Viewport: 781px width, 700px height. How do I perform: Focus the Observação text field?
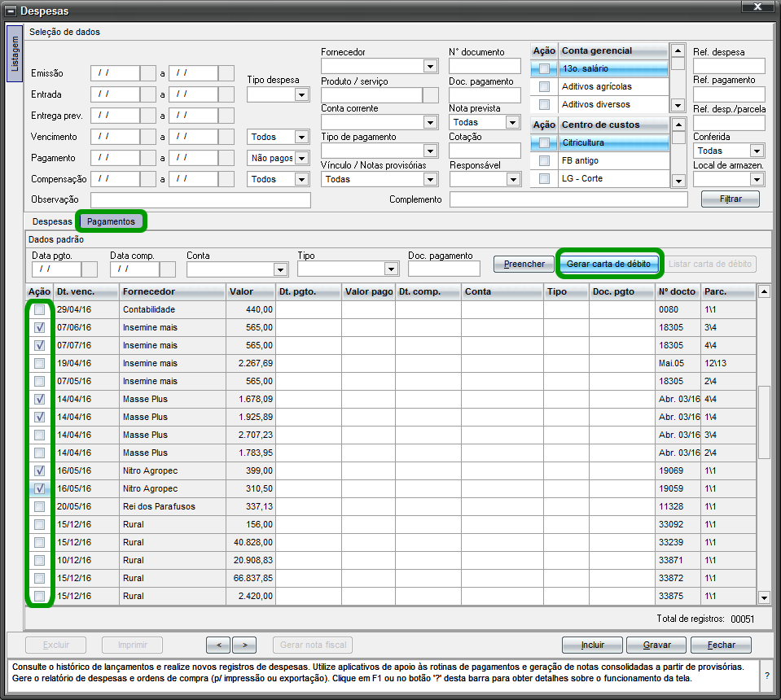(x=200, y=200)
